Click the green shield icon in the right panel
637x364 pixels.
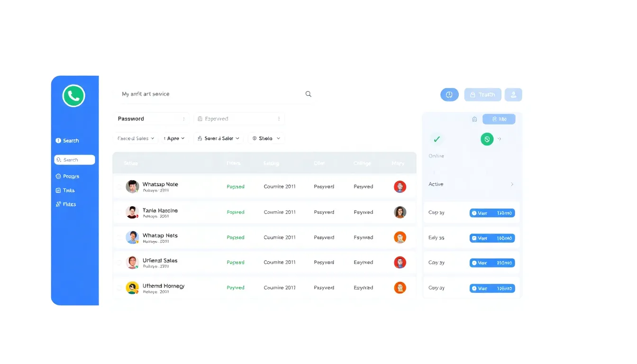(x=487, y=139)
